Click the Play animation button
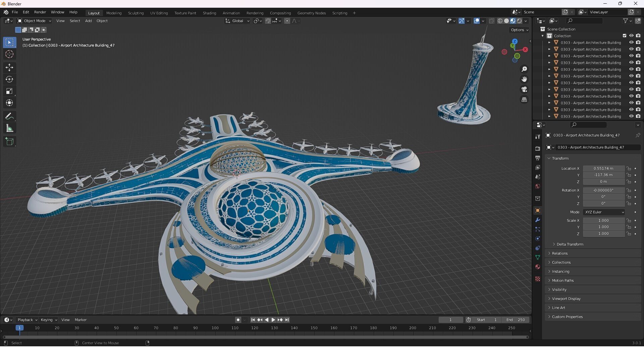 (273, 320)
